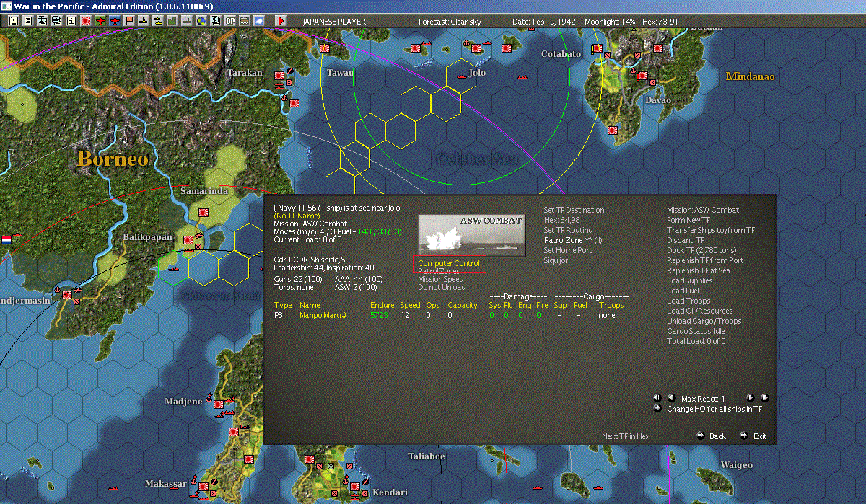Click the Jolo map label
The image size is (866, 504).
[x=477, y=73]
